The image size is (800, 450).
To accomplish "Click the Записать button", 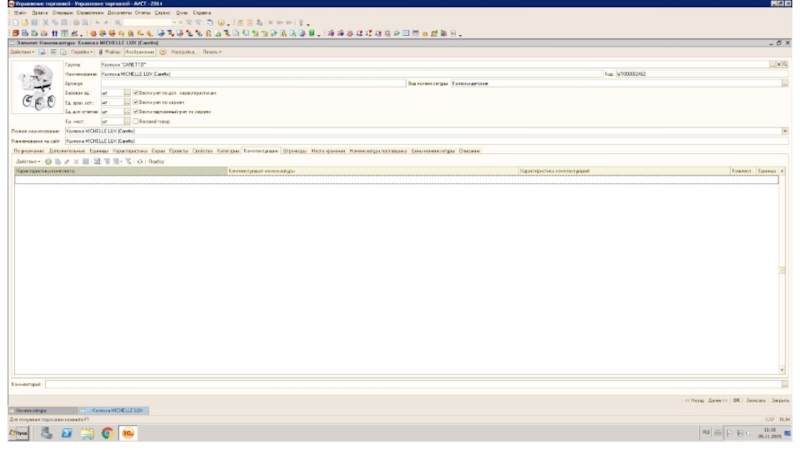I will [755, 398].
